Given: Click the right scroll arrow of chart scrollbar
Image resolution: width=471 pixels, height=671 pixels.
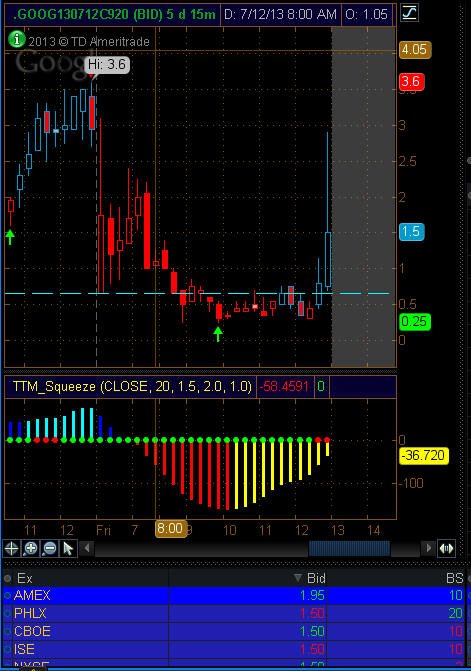Looking at the screenshot, I should coord(428,548).
